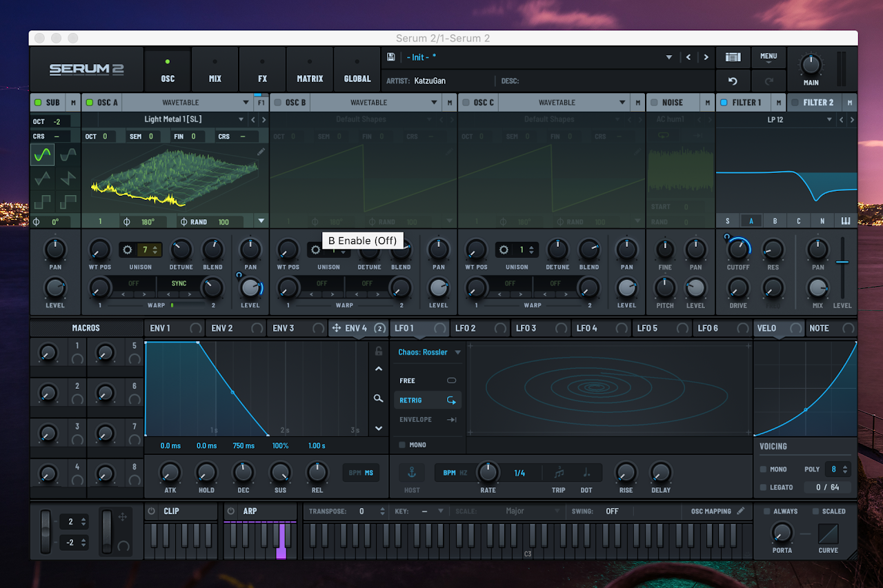883x588 pixels.
Task: Click the save preset floppy disk icon
Action: 391,57
